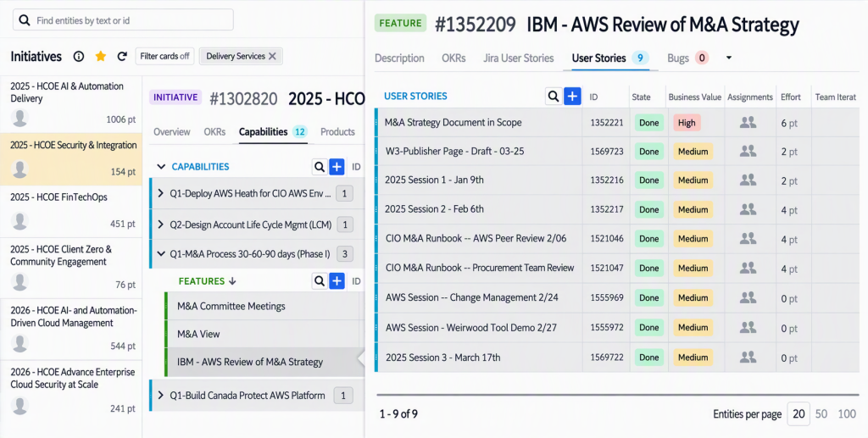Add a feature with the blue plus button
Image resolution: width=868 pixels, height=438 pixels.
click(x=337, y=281)
